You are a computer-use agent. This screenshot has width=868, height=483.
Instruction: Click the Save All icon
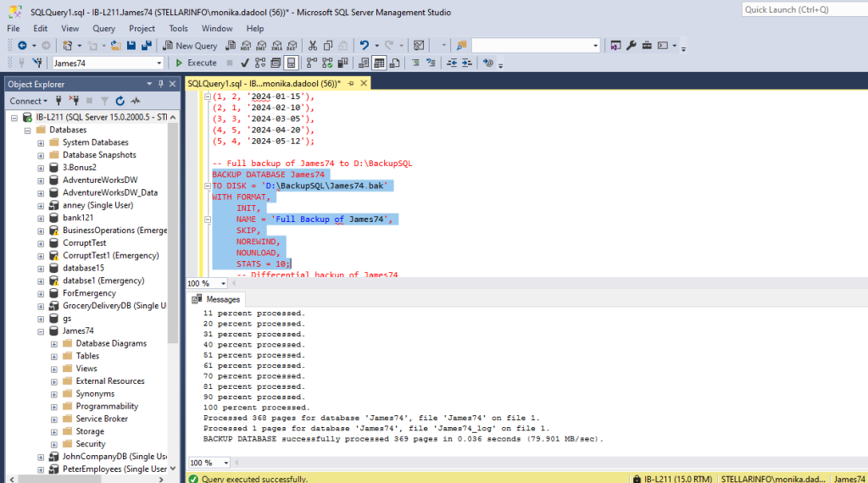[147, 46]
